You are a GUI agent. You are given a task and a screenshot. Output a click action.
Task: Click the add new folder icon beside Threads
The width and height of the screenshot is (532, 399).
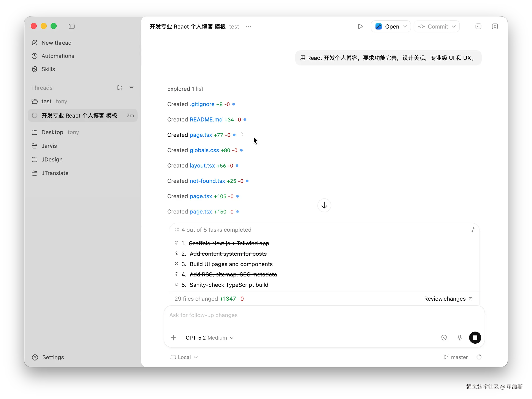point(119,88)
